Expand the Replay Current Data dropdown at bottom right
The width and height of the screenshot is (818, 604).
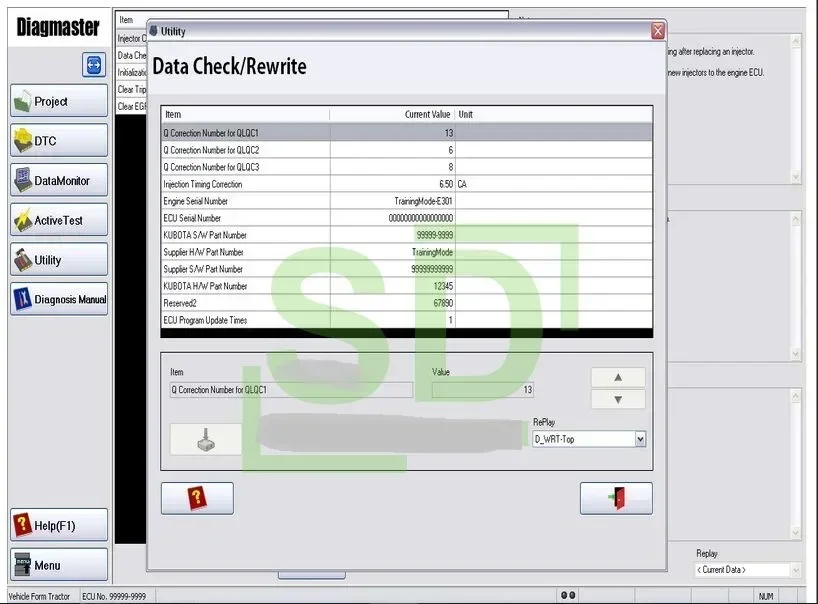[744, 568]
